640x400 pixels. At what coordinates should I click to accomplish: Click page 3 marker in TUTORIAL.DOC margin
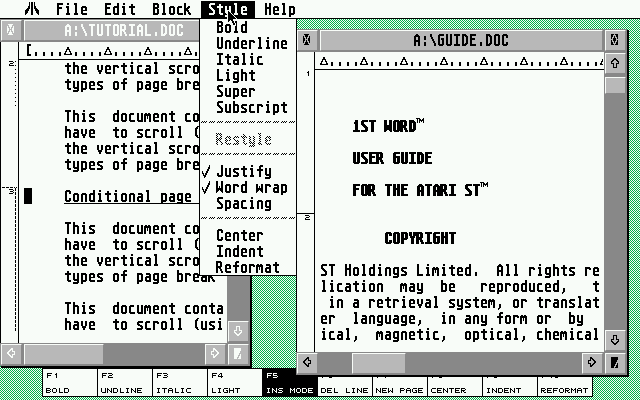click(x=12, y=190)
